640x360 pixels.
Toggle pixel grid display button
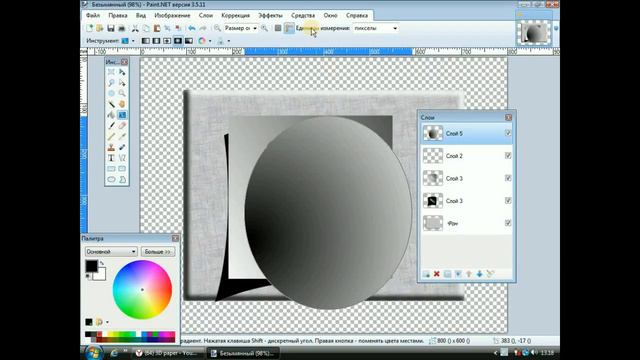278,28
